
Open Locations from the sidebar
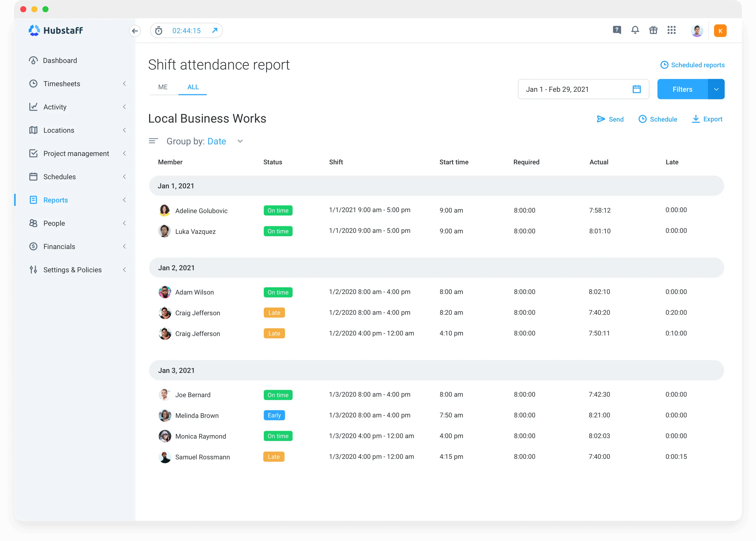59,130
